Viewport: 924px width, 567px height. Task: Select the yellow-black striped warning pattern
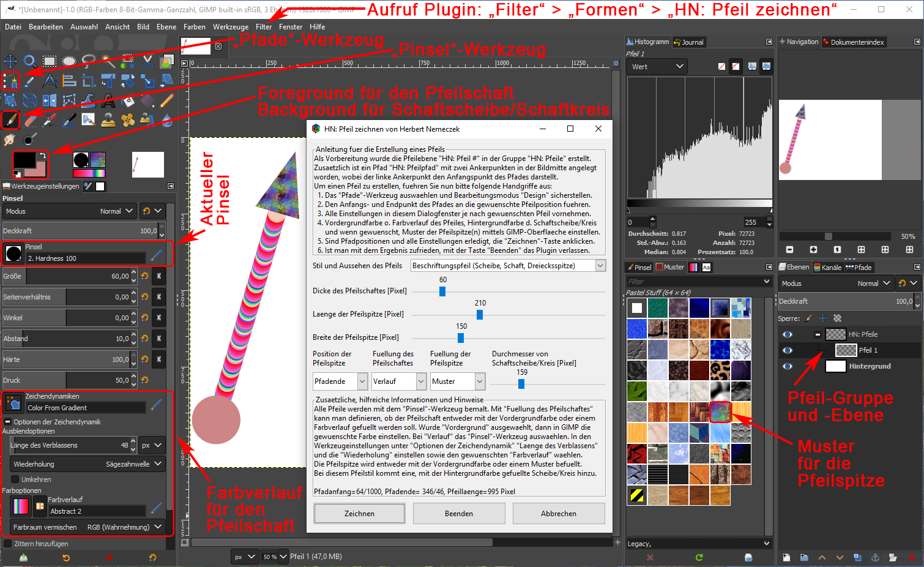[x=637, y=495]
